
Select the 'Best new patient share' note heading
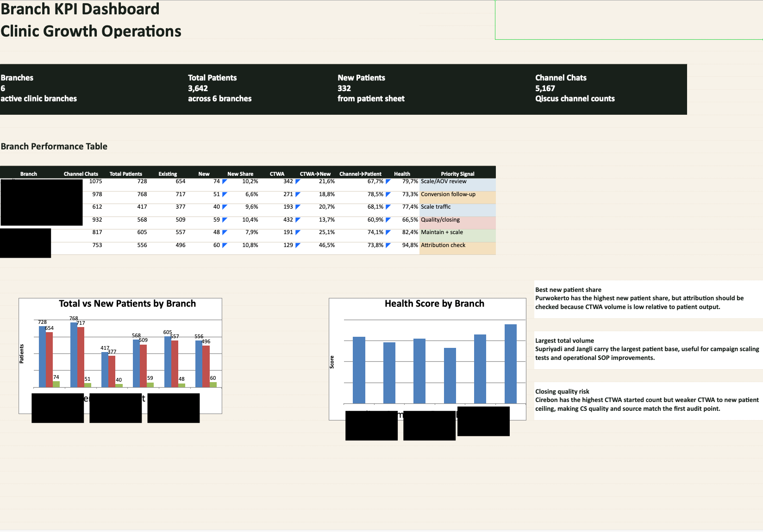[x=568, y=290]
